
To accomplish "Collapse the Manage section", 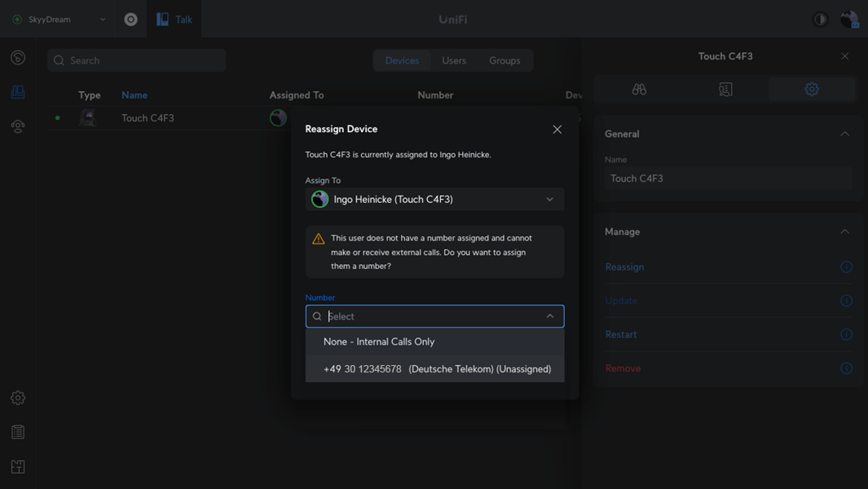I will [844, 231].
